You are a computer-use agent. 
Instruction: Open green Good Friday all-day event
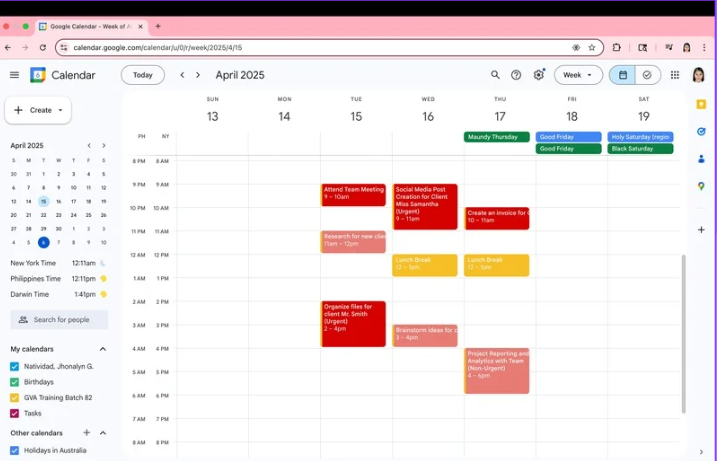568,149
